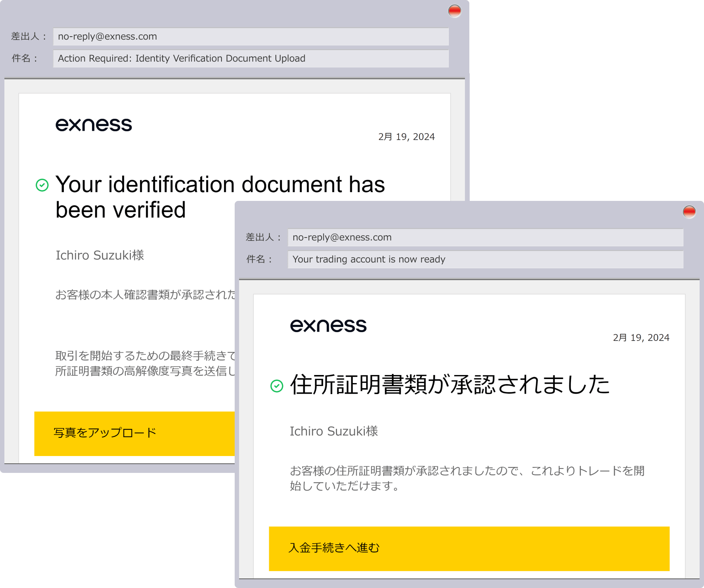
Task: Click sender field in trading account email
Action: [x=485, y=238]
